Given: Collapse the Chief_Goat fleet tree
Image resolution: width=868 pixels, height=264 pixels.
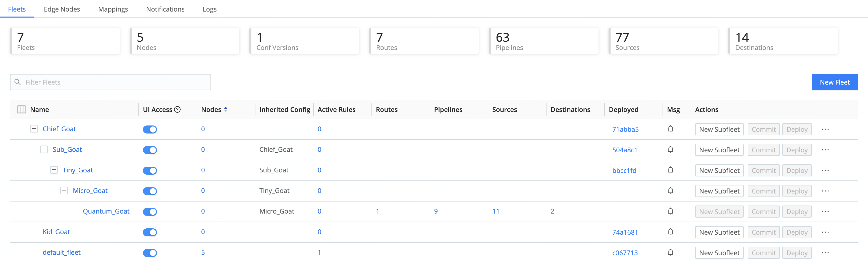Looking at the screenshot, I should pyautogui.click(x=34, y=129).
